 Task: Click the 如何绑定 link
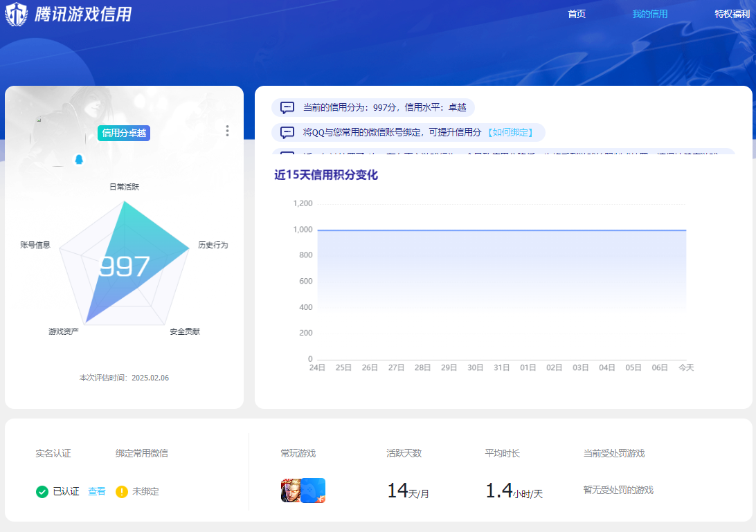click(x=510, y=133)
